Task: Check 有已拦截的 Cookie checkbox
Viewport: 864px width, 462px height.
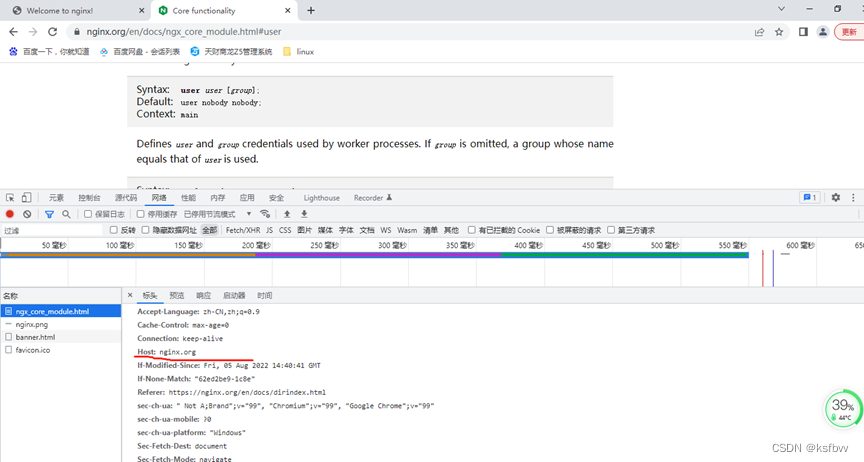Action: 472,230
